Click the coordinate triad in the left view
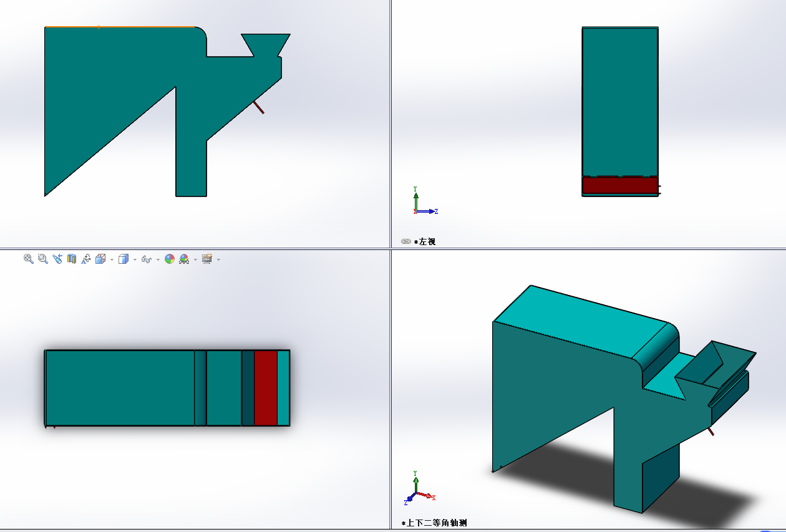This screenshot has width=786, height=532. (425, 201)
